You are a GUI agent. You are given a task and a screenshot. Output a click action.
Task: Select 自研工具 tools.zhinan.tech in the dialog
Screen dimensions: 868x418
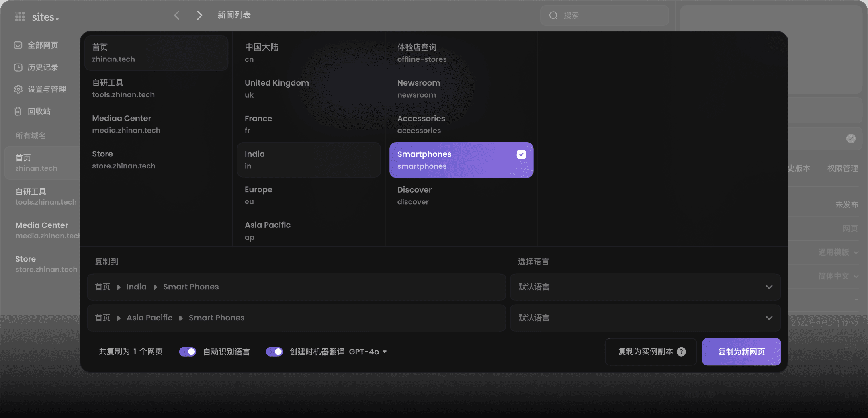point(156,88)
